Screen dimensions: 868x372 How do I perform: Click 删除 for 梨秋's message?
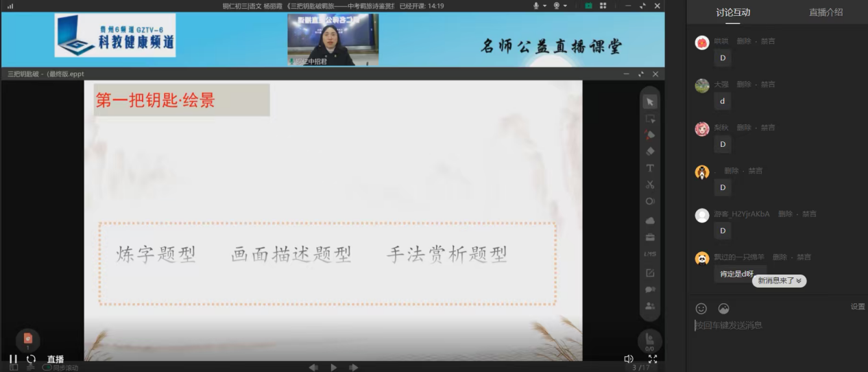click(x=744, y=128)
